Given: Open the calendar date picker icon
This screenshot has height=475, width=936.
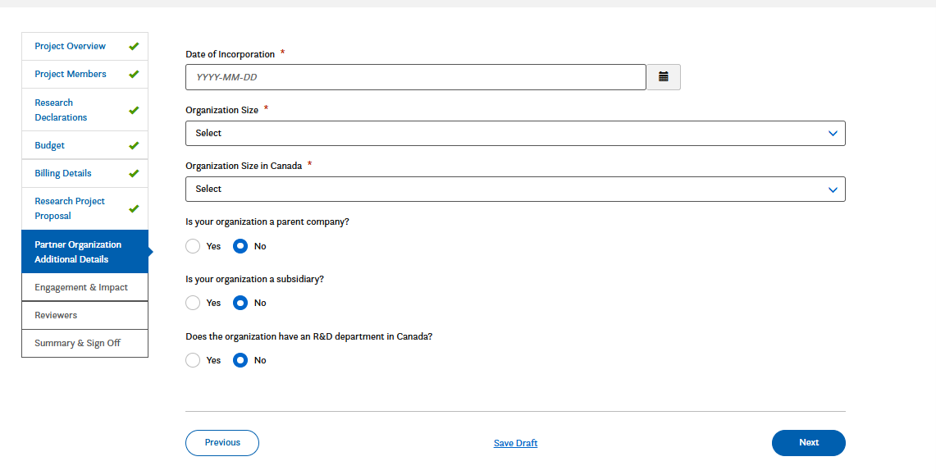Looking at the screenshot, I should (663, 77).
